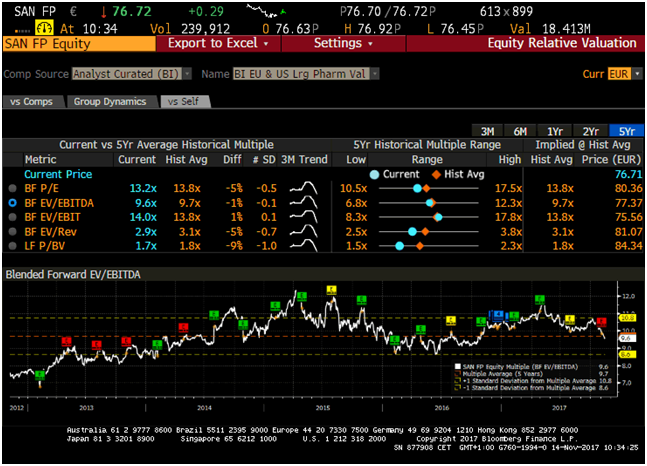Select the LF P/BV radio button
The width and height of the screenshot is (647, 466).
[x=12, y=246]
